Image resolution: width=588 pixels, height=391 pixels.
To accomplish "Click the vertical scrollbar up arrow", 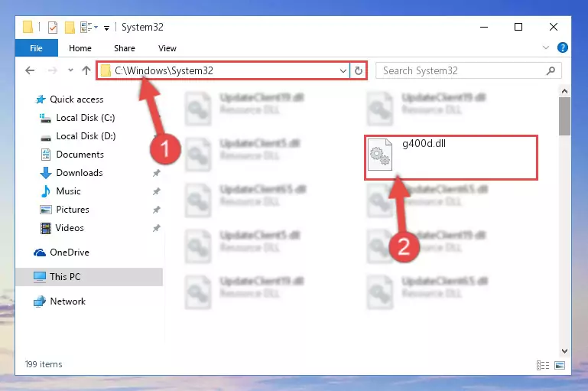I will [x=564, y=91].
